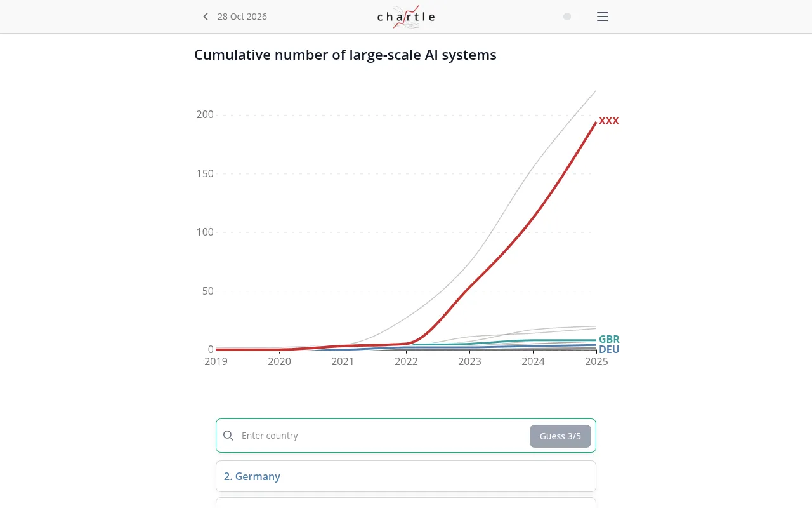Click the chart title about large-scale AI systems
This screenshot has width=812, height=508.
(x=345, y=55)
